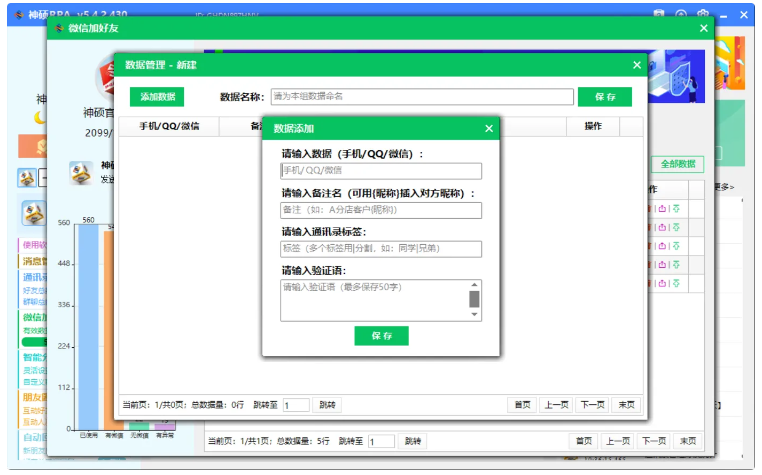Go to 首页 in 微信加好友 bottom pager
Image resolution: width=762 pixels, height=475 pixels.
(x=584, y=441)
